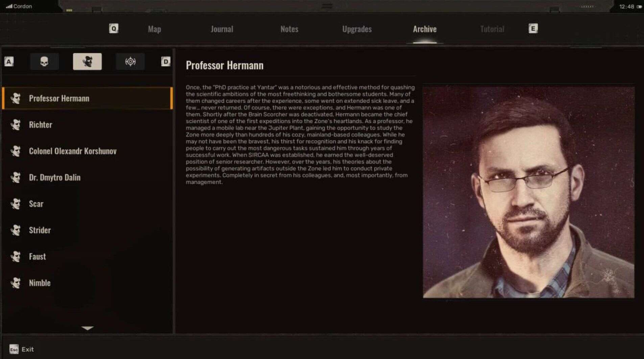Open the Journal tab
This screenshot has height=359, width=644.
point(222,29)
